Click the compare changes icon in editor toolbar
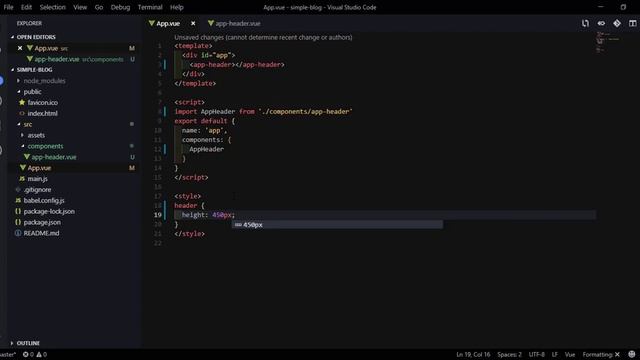The height and width of the screenshot is (360, 640). pyautogui.click(x=585, y=23)
